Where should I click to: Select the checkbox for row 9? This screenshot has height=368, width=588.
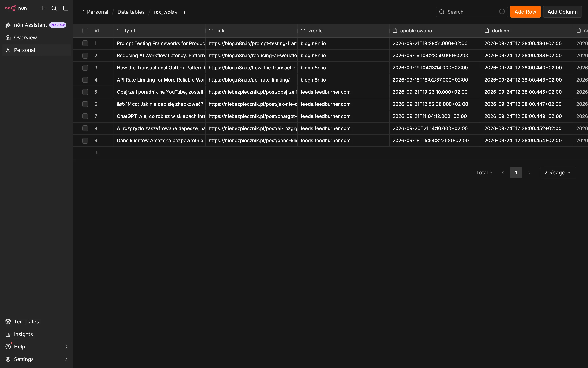click(x=85, y=140)
